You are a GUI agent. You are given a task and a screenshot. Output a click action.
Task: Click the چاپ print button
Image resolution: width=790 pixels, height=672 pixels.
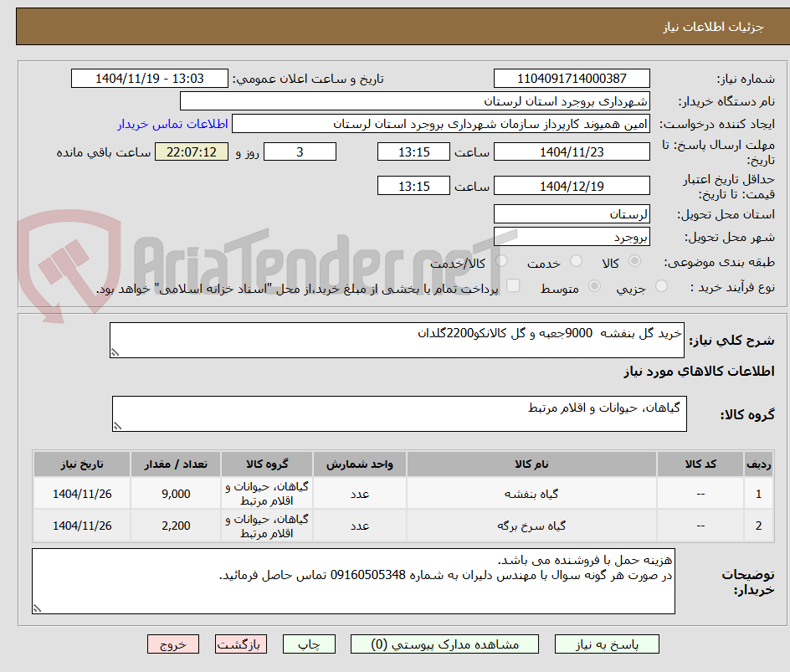coord(309,644)
